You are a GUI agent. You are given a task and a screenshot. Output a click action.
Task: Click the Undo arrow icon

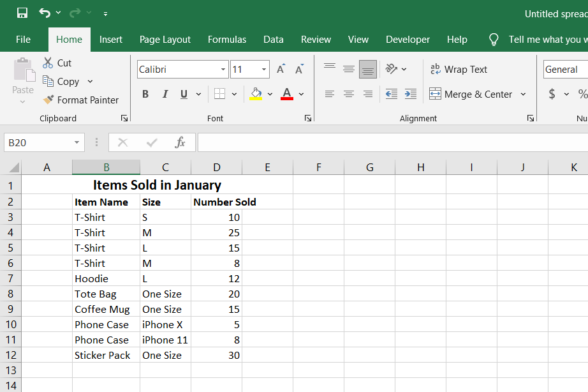(x=44, y=13)
